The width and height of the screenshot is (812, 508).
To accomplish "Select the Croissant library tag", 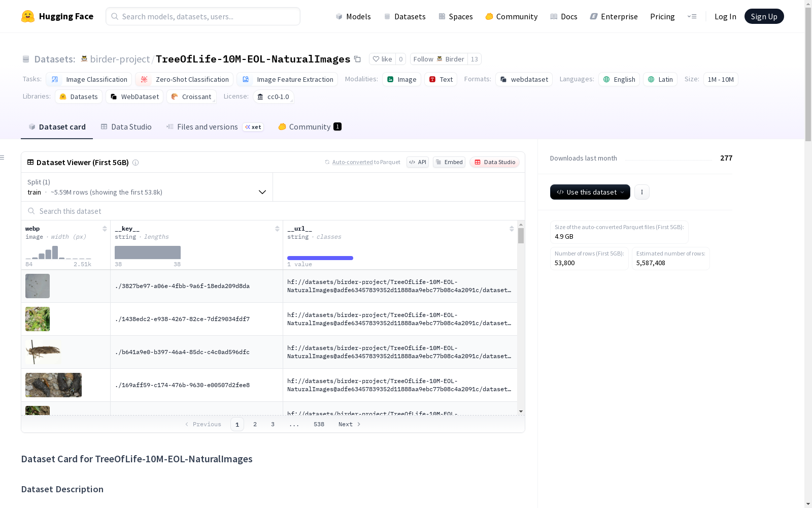I will point(191,97).
